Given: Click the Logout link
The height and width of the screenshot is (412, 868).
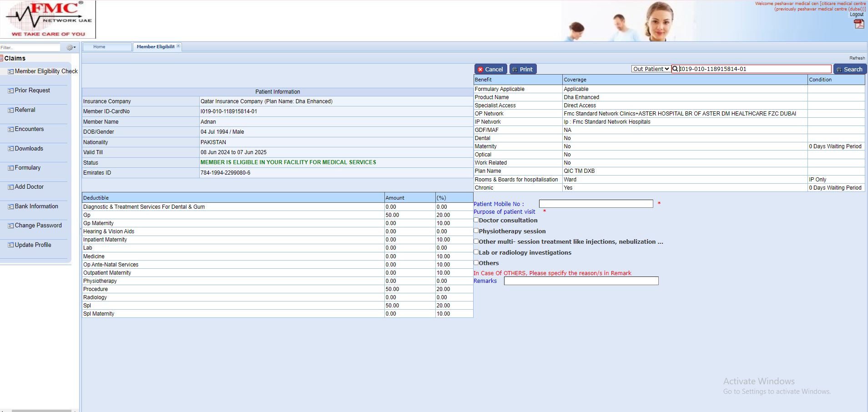Looking at the screenshot, I should click(x=856, y=15).
